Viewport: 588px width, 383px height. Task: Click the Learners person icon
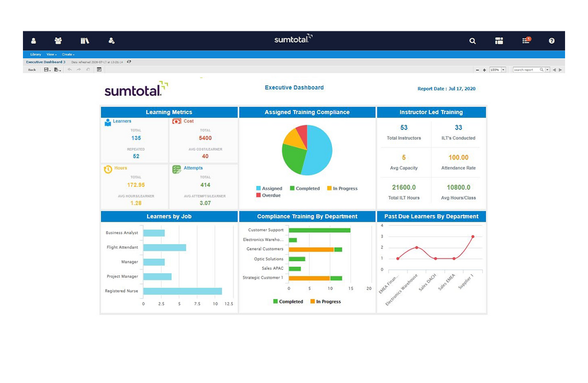[x=108, y=122]
